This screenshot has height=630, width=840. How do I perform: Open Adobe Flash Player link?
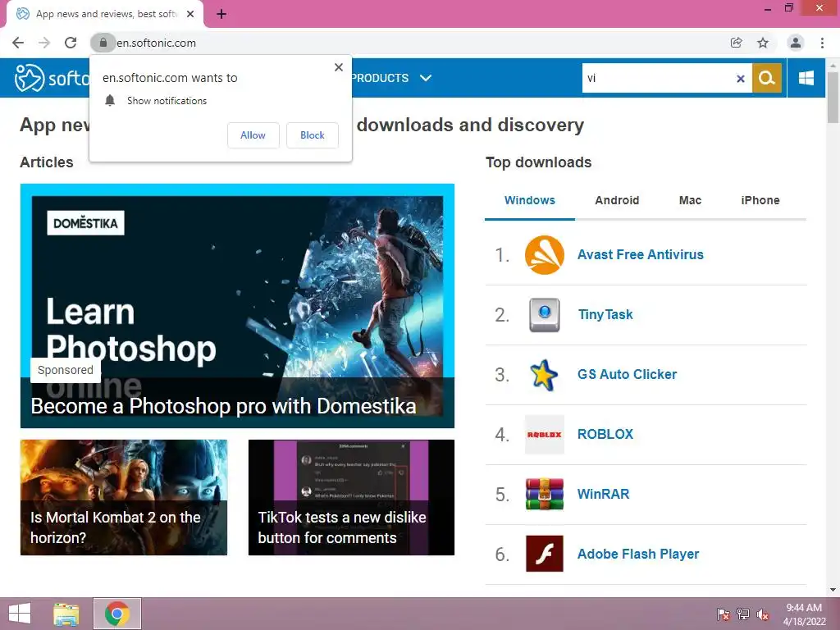click(x=638, y=554)
